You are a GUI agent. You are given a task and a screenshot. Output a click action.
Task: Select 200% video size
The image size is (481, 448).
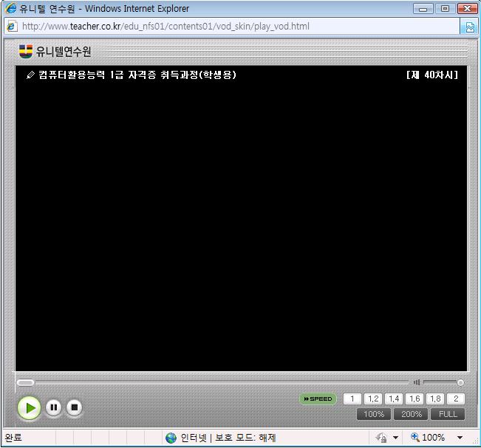412,414
